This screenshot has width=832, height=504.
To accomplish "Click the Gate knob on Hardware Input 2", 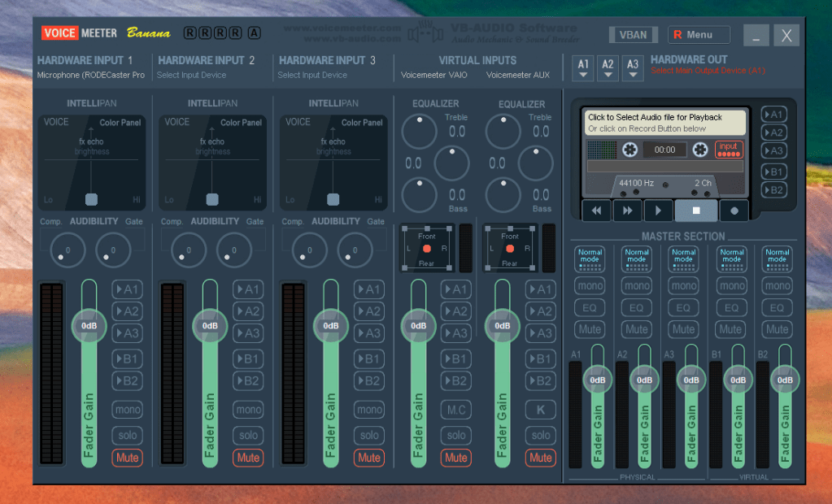I will (x=234, y=250).
